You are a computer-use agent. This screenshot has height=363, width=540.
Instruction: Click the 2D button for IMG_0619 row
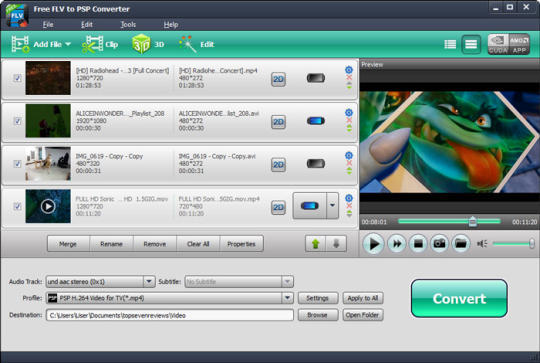click(x=278, y=165)
